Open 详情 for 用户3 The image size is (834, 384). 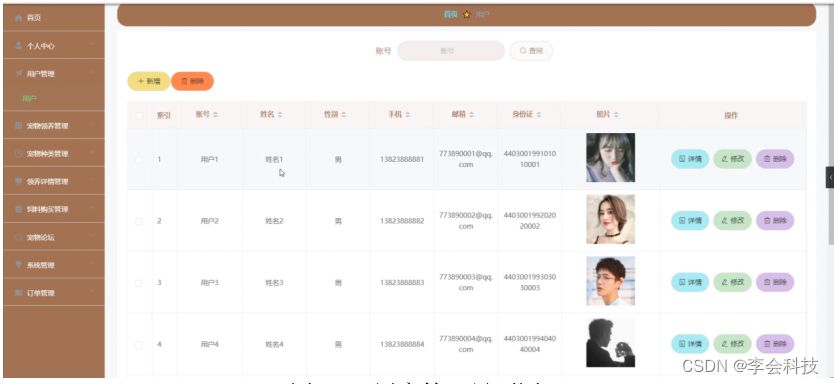pos(690,282)
